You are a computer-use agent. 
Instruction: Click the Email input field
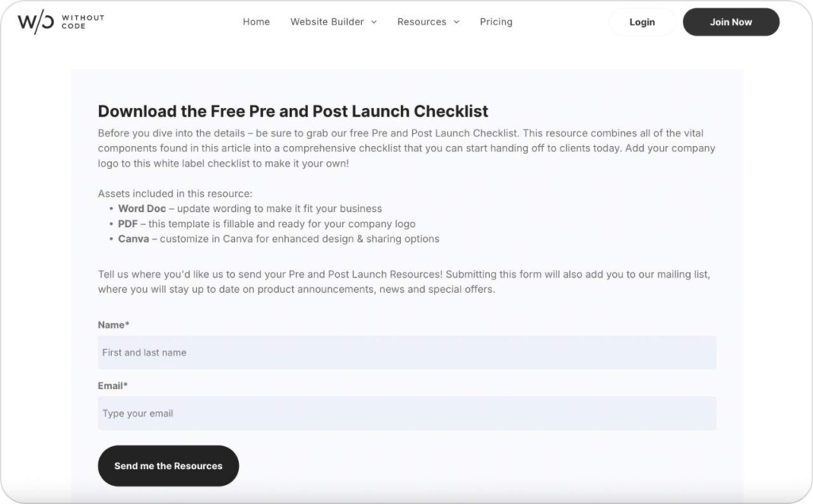tap(406, 413)
